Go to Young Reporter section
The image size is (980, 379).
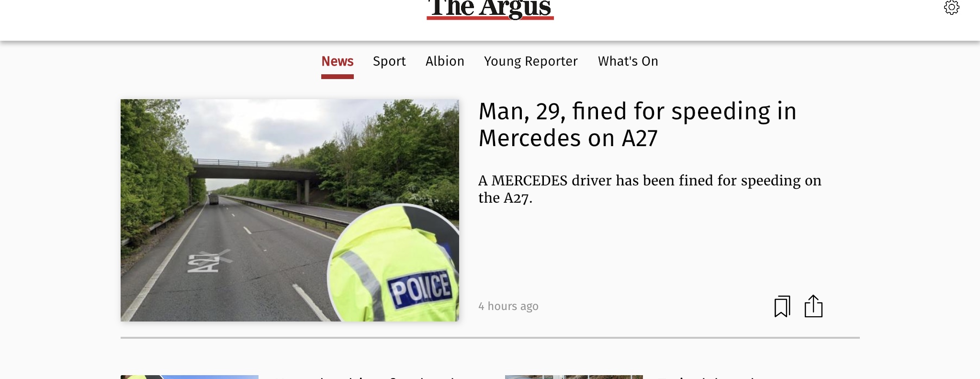(x=531, y=61)
